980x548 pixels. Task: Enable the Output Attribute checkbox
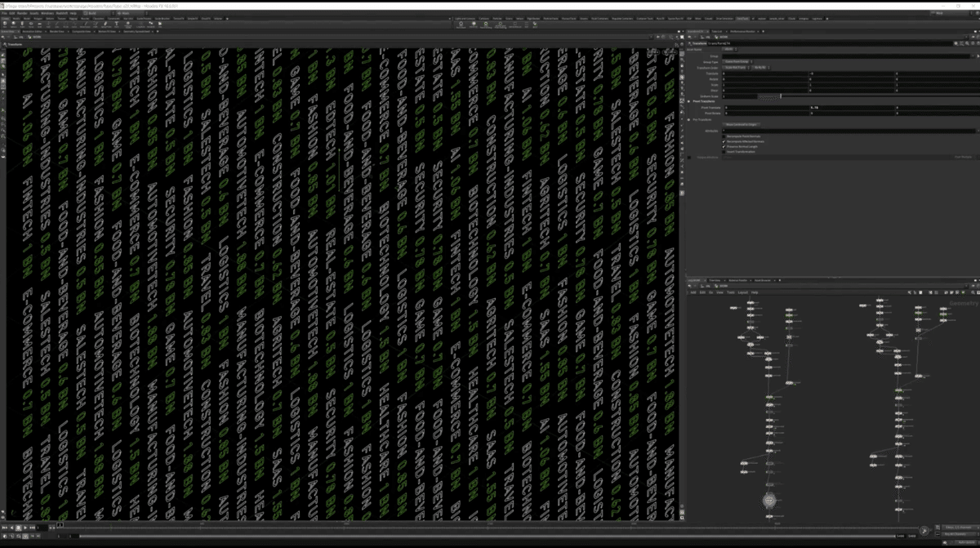click(x=689, y=158)
